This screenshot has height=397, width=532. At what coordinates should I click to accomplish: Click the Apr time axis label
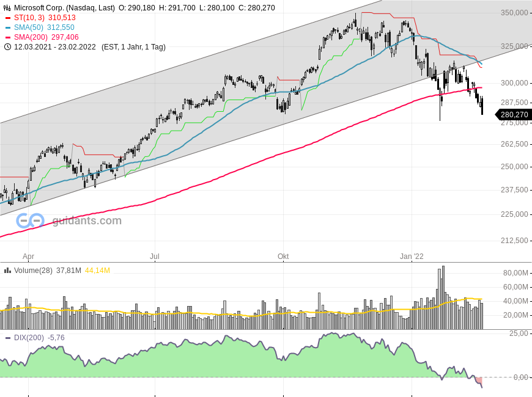click(x=29, y=257)
